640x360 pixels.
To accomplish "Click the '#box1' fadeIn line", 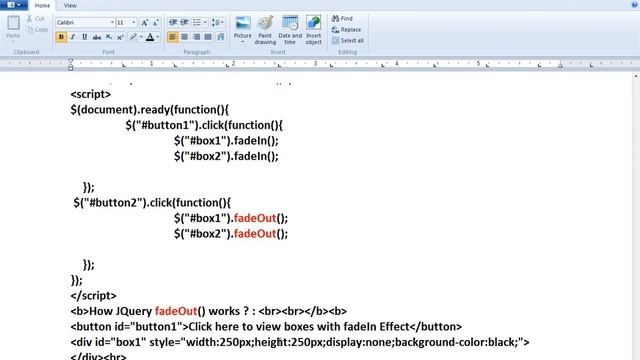I will coord(226,141).
